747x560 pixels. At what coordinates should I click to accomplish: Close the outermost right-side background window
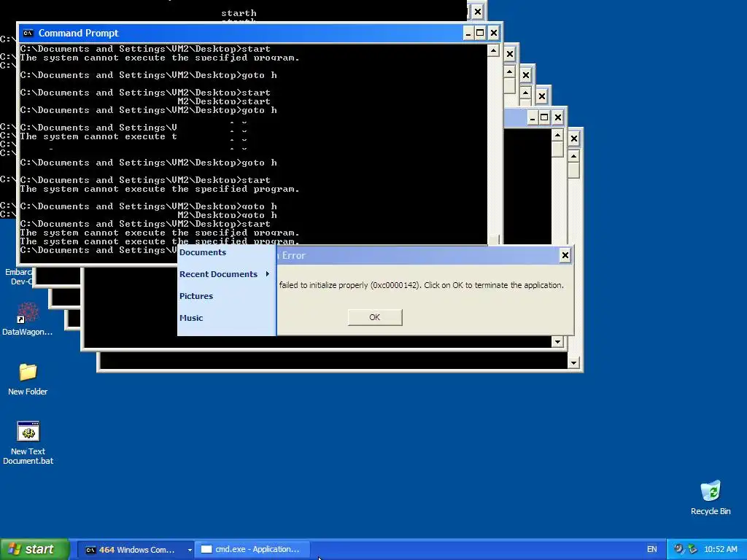click(x=574, y=139)
